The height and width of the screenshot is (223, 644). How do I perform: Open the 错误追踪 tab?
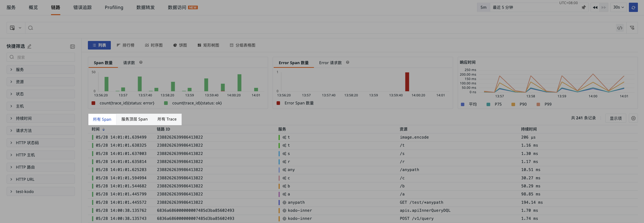[x=82, y=8]
